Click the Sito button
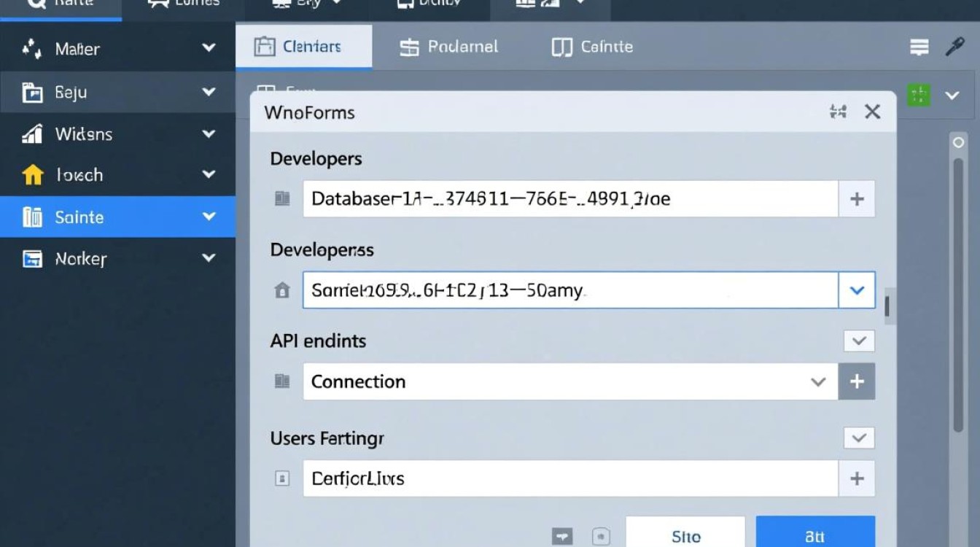This screenshot has width=980, height=547. coord(685,535)
